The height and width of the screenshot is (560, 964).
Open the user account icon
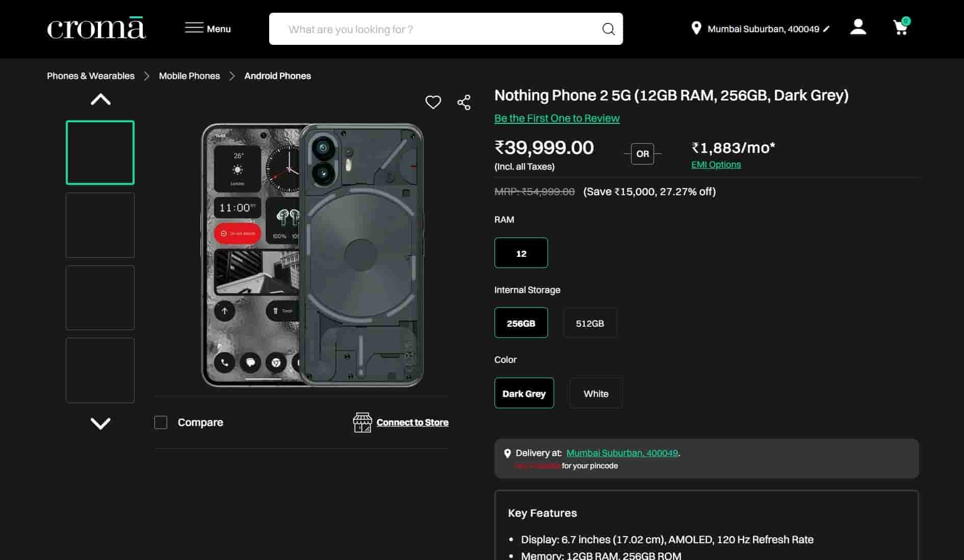coord(858,28)
